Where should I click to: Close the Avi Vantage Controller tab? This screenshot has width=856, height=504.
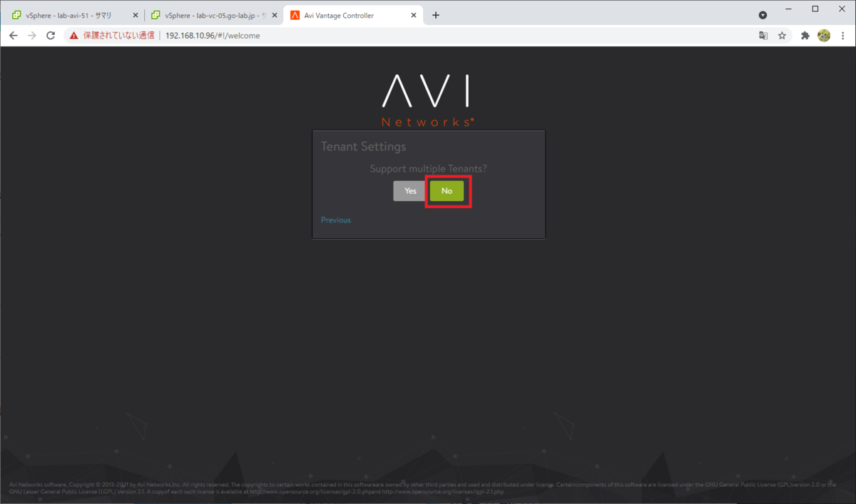(415, 15)
